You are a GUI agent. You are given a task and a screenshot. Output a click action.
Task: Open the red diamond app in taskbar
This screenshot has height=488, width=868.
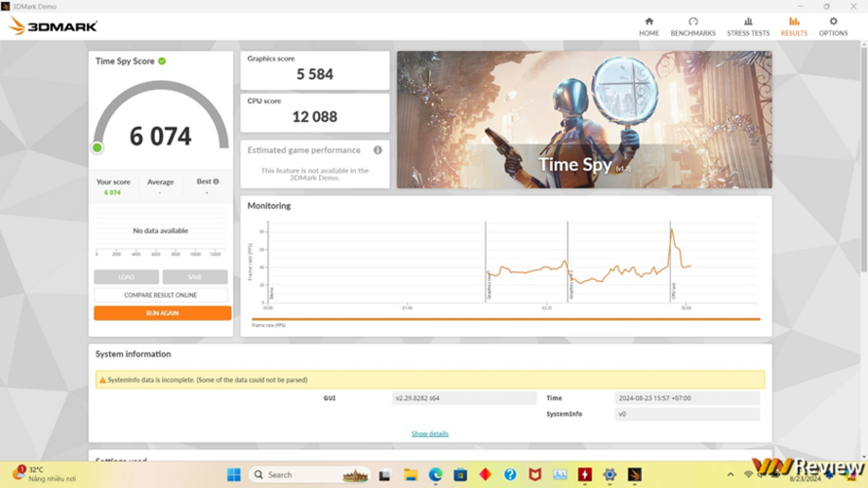tap(485, 474)
